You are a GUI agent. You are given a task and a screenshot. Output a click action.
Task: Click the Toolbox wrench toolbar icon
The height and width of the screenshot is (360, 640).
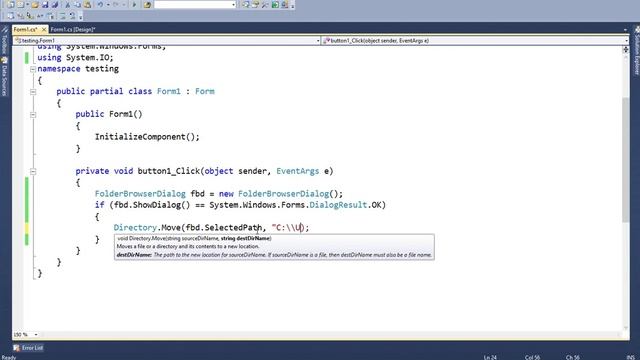[265, 4]
